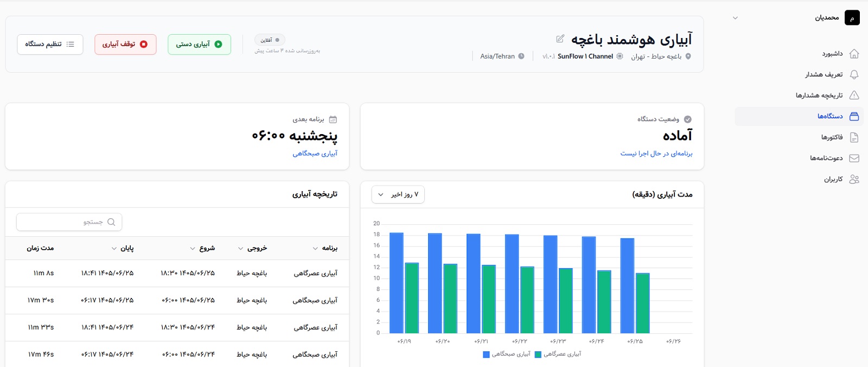Open the برنامه column filter arrow

click(315, 249)
